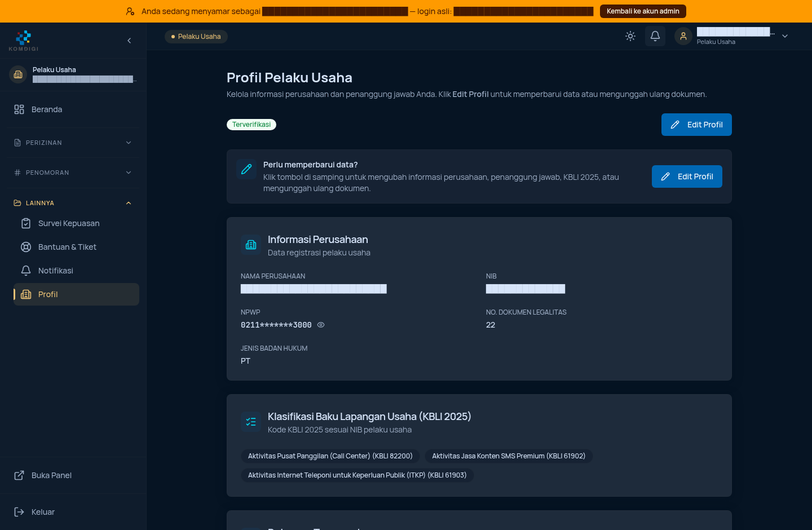Viewport: 812px width, 530px height.
Task: Click Edit Profil inside the update banner
Action: (687, 176)
